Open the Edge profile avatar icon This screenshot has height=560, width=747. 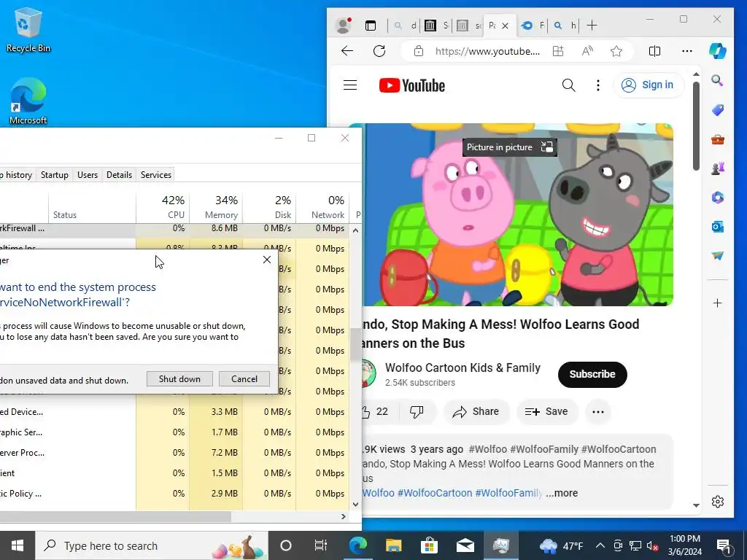pos(343,26)
